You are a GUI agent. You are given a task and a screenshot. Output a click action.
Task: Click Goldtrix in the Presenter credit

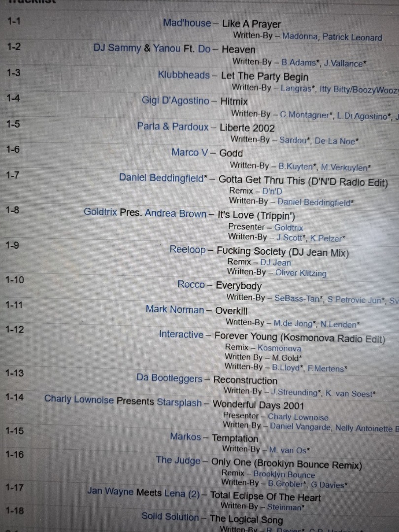point(288,227)
